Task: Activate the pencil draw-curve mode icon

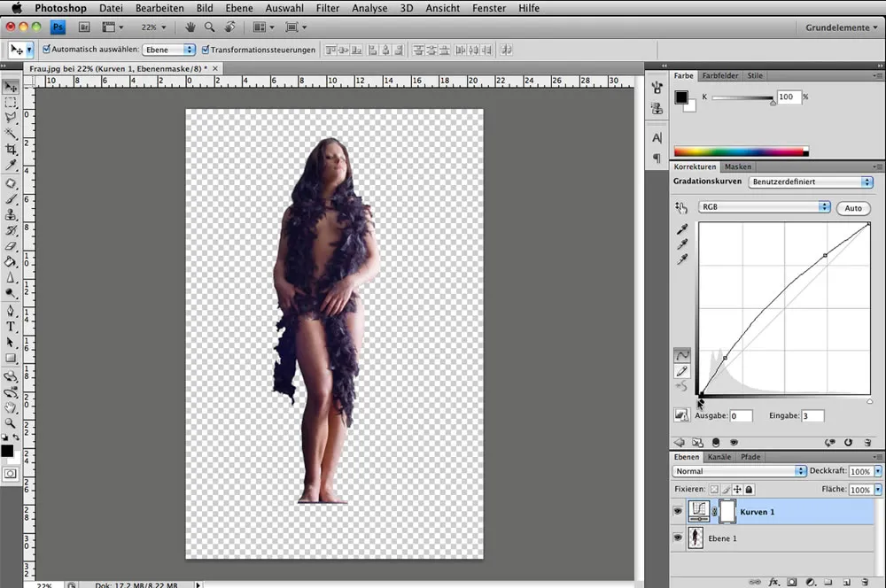Action: pos(682,371)
